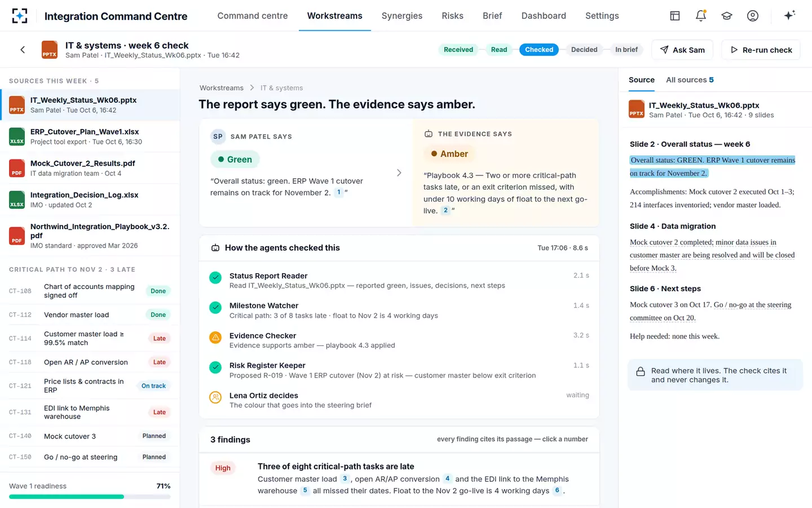Open notifications bell icon
The image size is (812, 508).
coord(701,16)
